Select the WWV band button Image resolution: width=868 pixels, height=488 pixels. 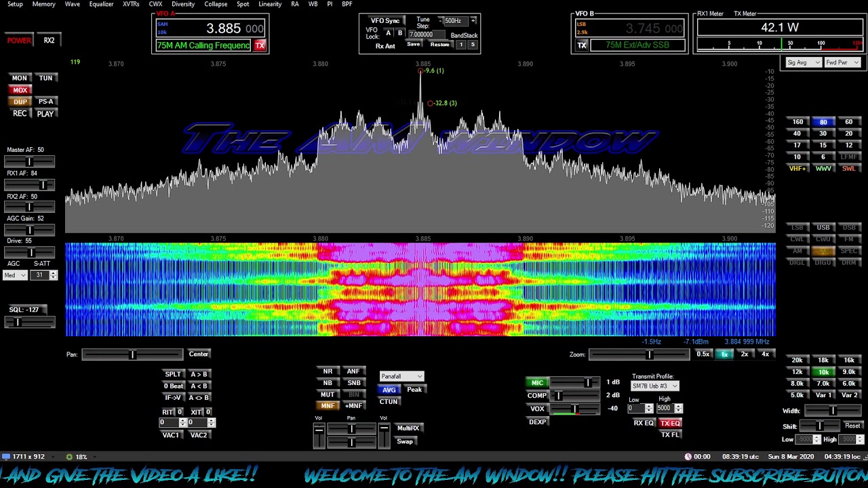[x=823, y=169]
